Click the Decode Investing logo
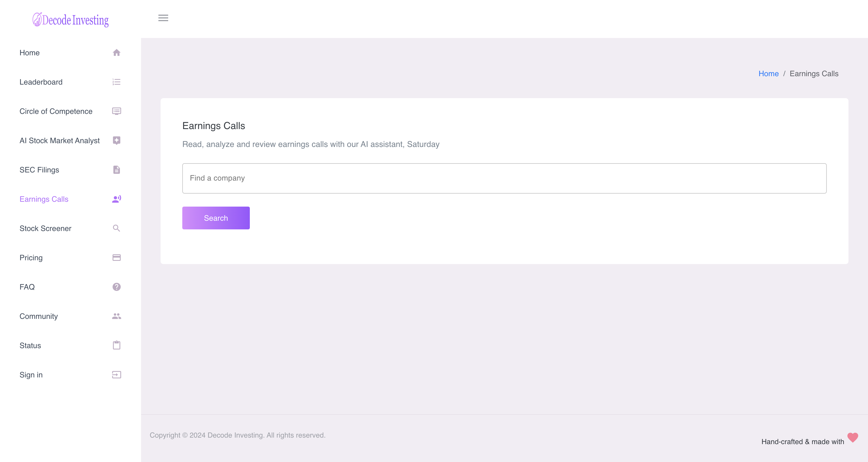Viewport: 868px width, 462px height. (71, 20)
